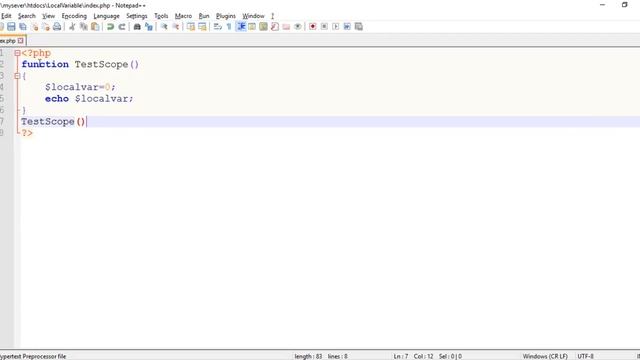The width and height of the screenshot is (640, 360).
Task: Click the 'TestScope()' call on line 7
Action: 53,122
